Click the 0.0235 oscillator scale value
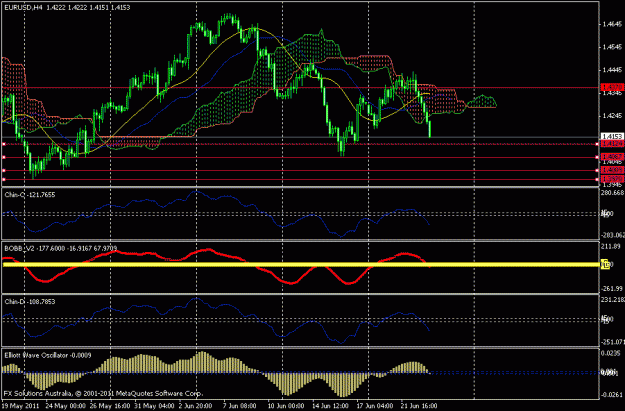The height and width of the screenshot is (411, 625). coord(612,353)
